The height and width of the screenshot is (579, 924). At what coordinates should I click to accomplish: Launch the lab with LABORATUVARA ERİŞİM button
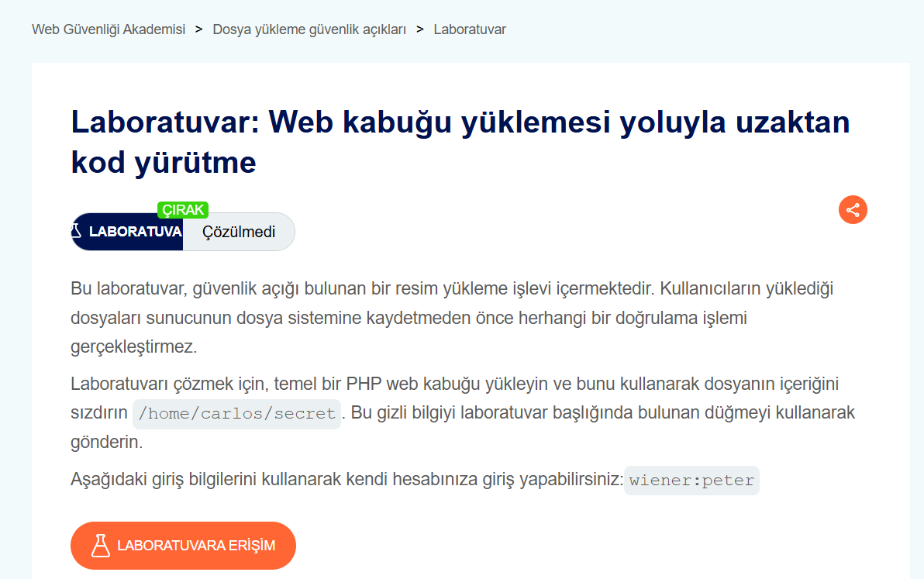(183, 546)
